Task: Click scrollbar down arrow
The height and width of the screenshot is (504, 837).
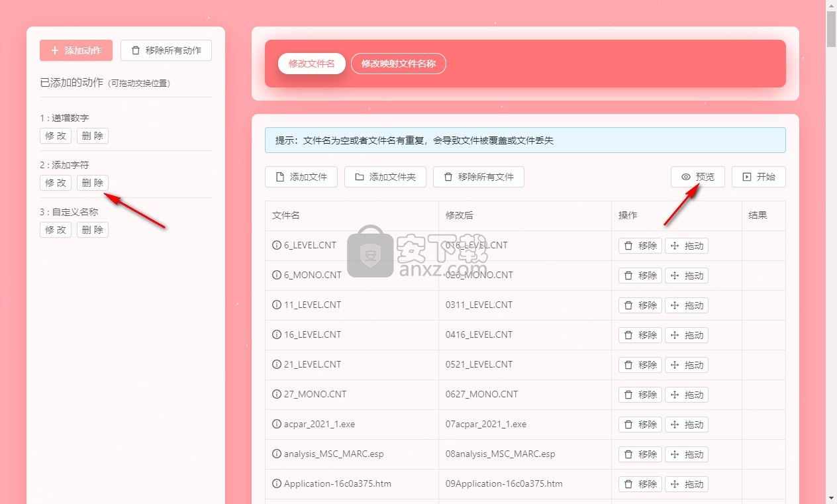Action: tap(831, 497)
